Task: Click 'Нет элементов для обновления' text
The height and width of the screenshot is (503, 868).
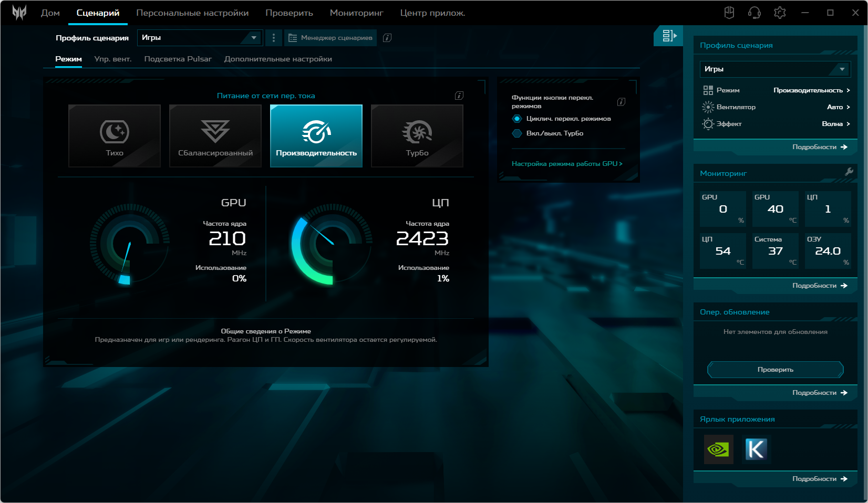Action: click(x=776, y=332)
